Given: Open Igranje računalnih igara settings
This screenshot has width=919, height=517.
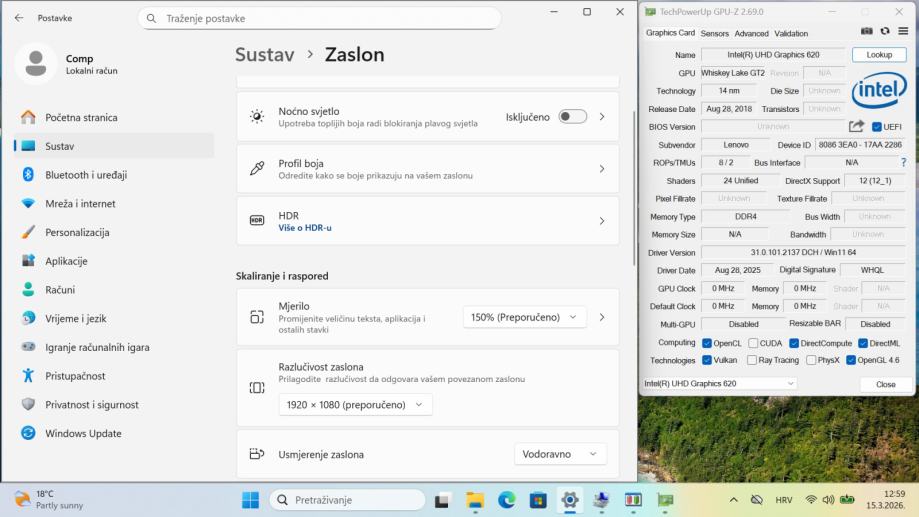Looking at the screenshot, I should (x=114, y=347).
